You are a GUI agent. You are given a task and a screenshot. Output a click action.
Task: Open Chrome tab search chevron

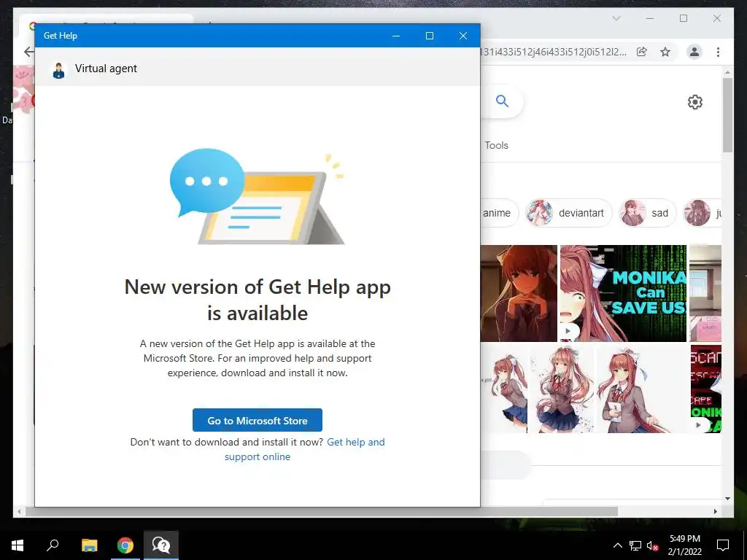(x=616, y=18)
